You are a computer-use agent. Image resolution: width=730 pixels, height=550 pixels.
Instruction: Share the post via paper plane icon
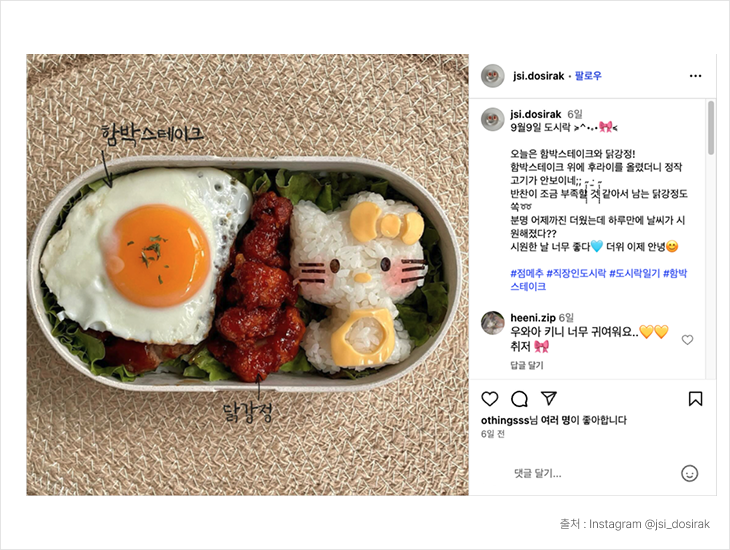click(549, 398)
